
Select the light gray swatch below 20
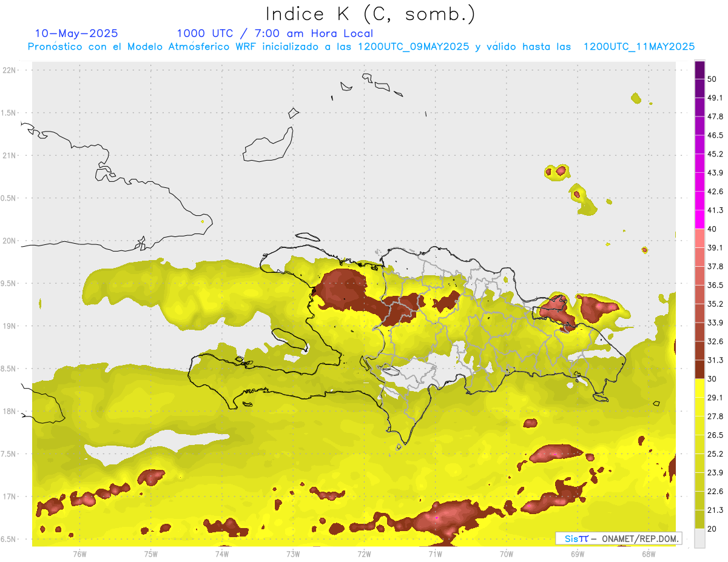tap(699, 538)
